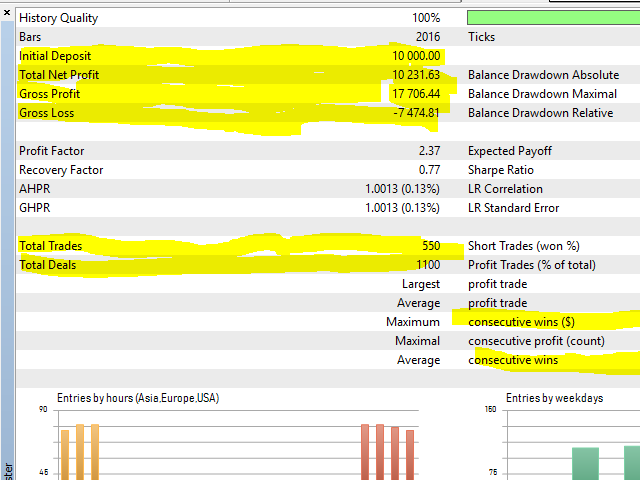Select the Gross Loss value -7 474.81

click(416, 113)
